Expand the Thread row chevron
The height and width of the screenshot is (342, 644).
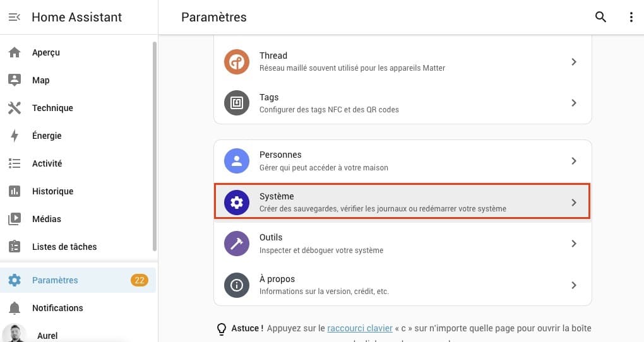tap(574, 62)
